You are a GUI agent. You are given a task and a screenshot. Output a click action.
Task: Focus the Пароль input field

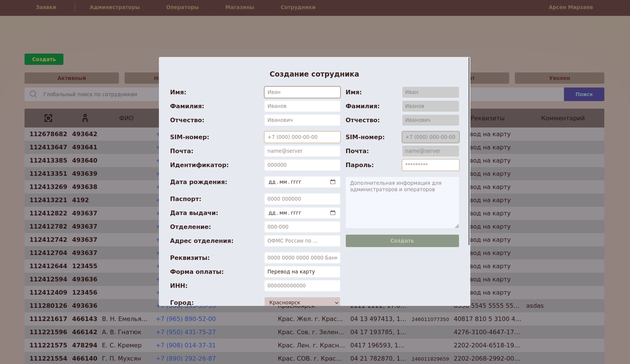430,165
